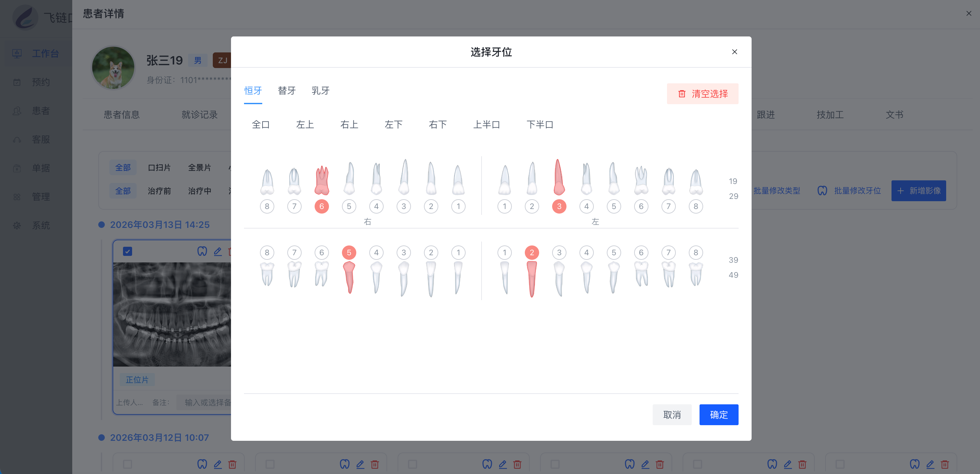Open 就诊记录 tab
Screen dimensions: 980x474
click(199, 115)
